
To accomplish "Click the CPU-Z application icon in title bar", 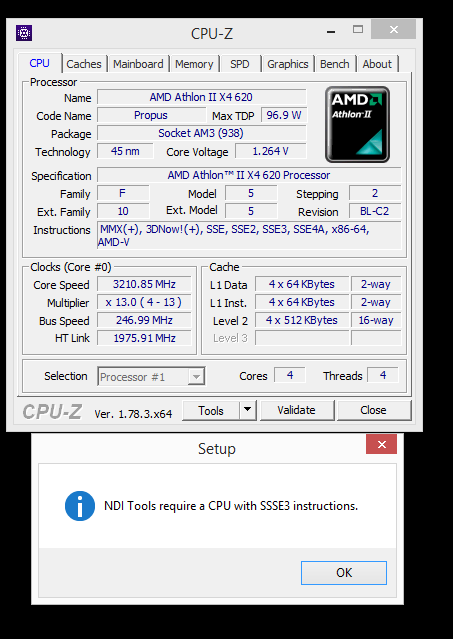I will 24,33.
